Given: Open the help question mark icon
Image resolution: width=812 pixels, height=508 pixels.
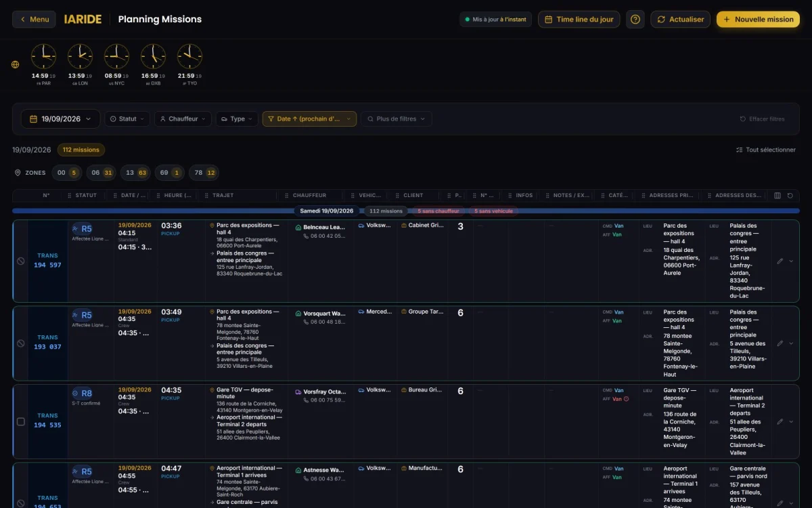Looking at the screenshot, I should pyautogui.click(x=635, y=20).
